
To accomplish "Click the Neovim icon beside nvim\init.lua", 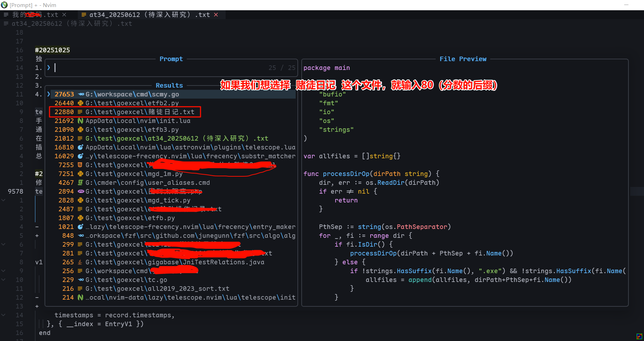I will tap(80, 121).
